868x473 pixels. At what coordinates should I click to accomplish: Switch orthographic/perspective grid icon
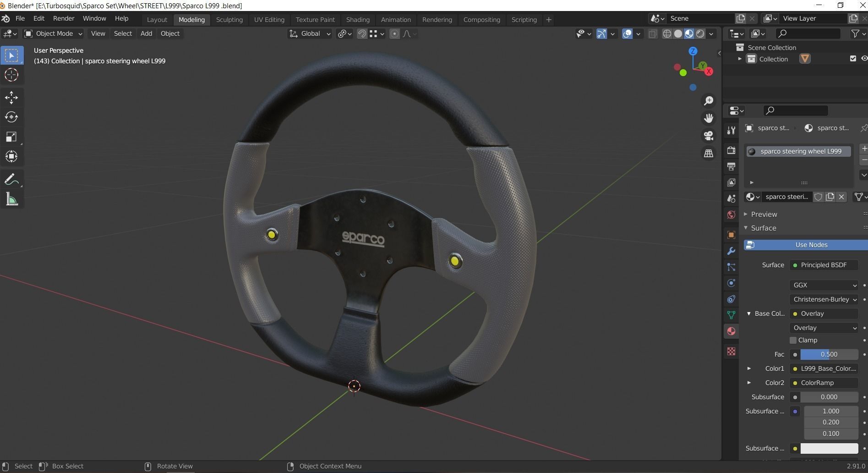tap(709, 153)
